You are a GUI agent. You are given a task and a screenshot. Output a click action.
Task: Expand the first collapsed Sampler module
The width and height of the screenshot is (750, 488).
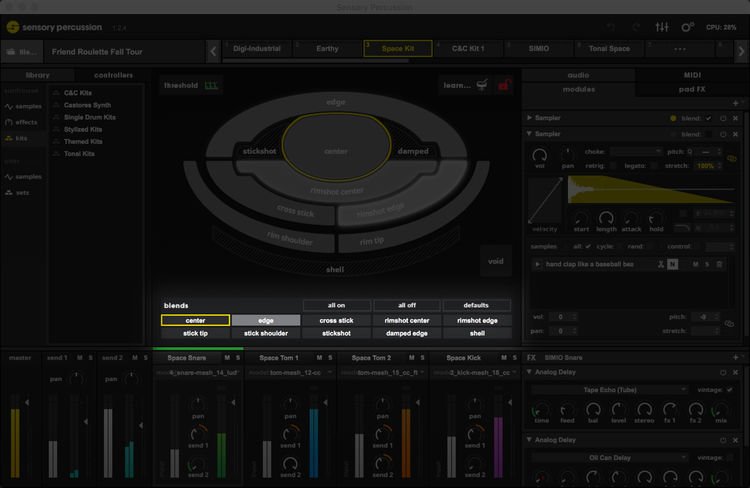click(x=529, y=118)
